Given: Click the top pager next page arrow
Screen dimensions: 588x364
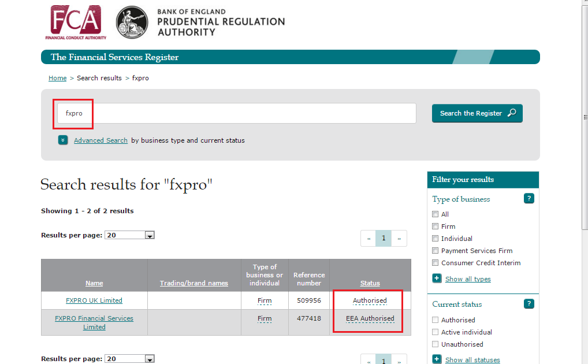Looking at the screenshot, I should pyautogui.click(x=399, y=238).
